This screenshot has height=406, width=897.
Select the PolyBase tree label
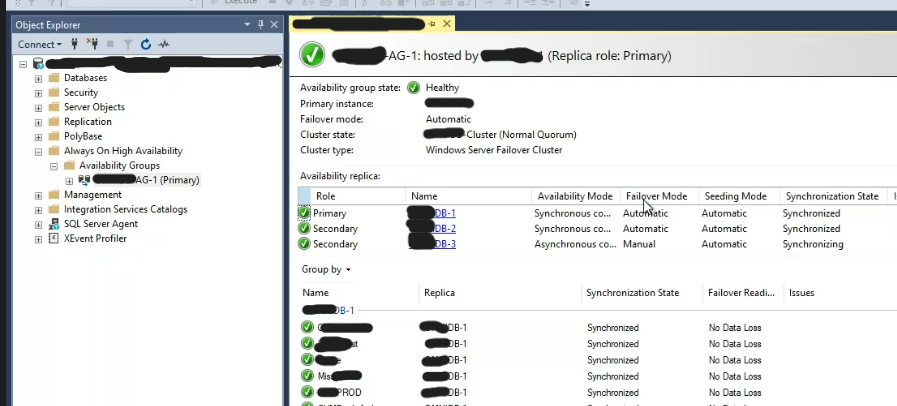(x=83, y=136)
